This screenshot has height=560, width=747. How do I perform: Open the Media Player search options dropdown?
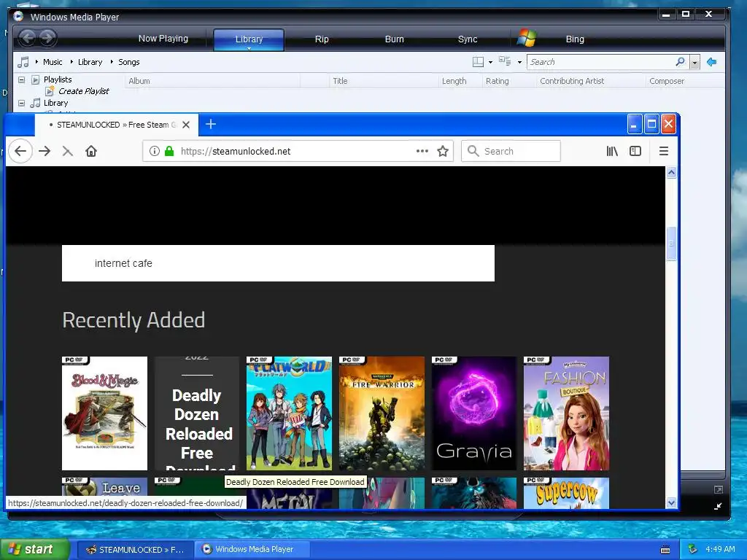(x=694, y=63)
